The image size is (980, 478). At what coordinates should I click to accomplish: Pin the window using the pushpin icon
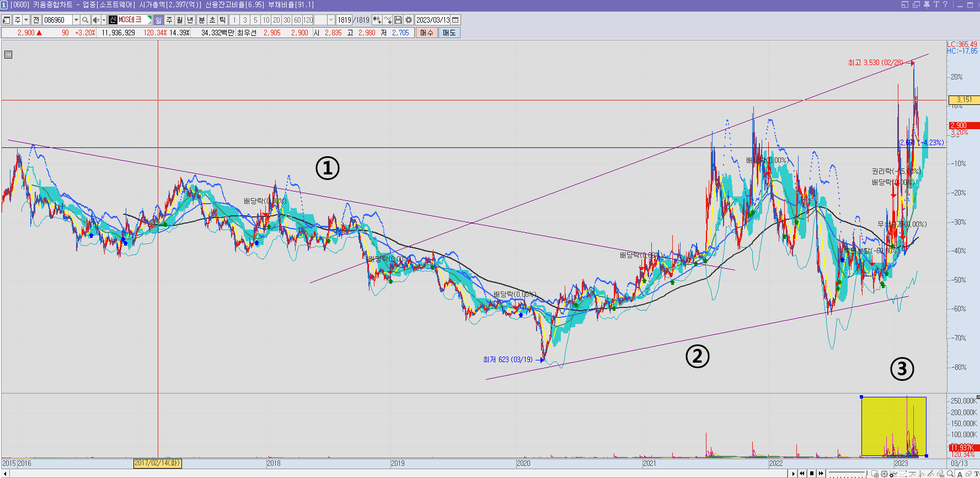tap(927, 4)
